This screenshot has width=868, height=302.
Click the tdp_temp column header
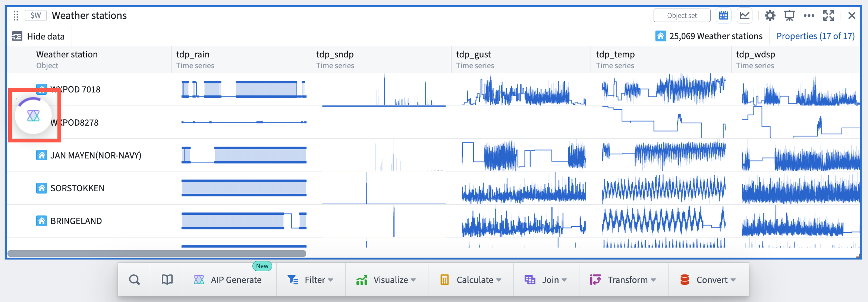click(x=661, y=60)
